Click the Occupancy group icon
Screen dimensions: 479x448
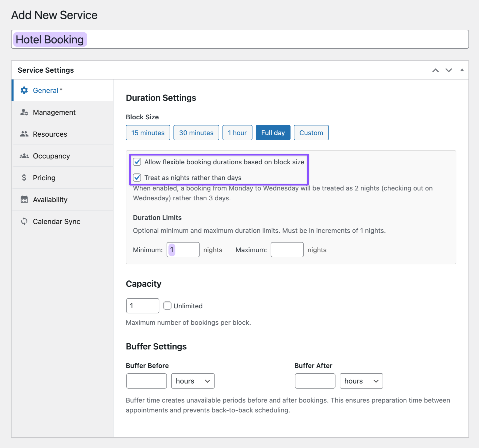click(24, 156)
